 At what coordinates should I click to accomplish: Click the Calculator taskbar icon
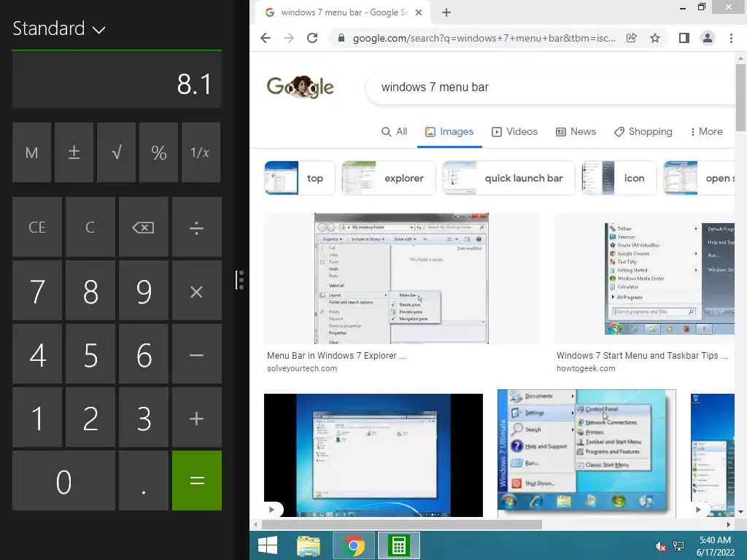399,545
